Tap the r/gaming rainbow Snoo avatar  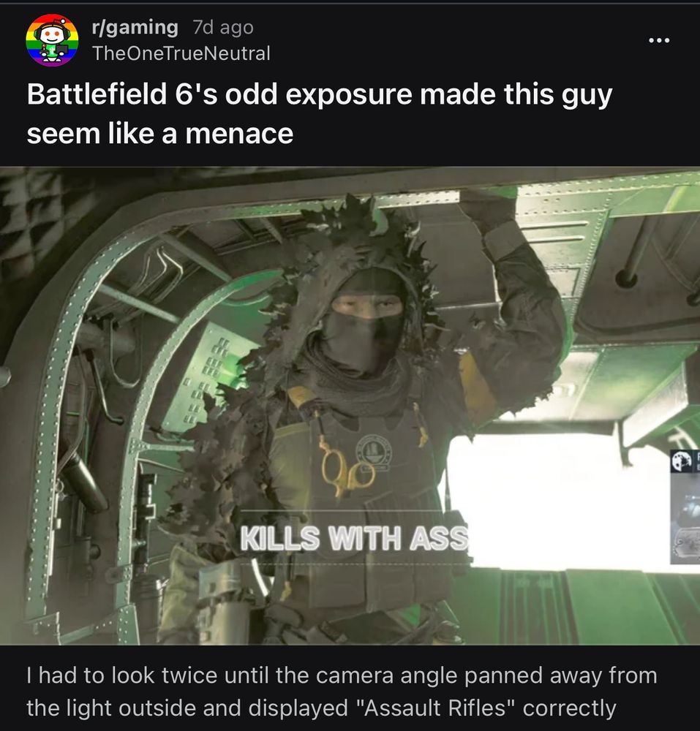coord(52,40)
